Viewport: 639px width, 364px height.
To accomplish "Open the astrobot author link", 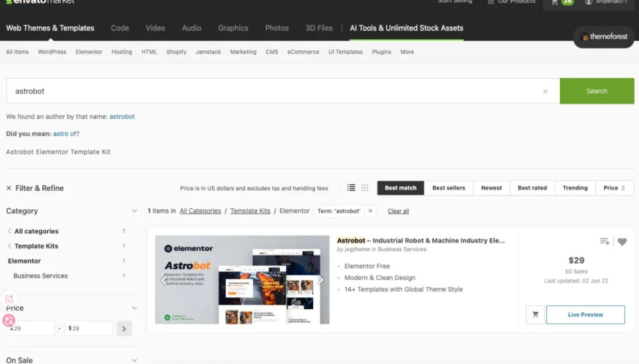I will [122, 117].
